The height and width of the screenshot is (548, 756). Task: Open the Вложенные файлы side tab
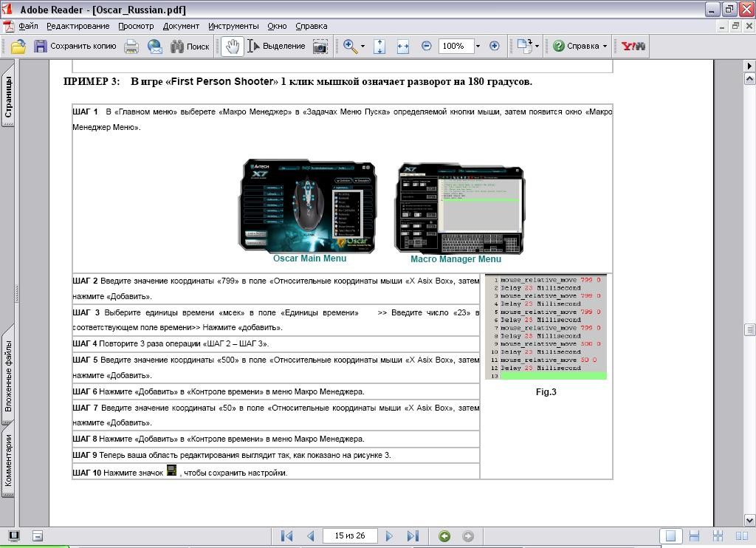click(8, 375)
